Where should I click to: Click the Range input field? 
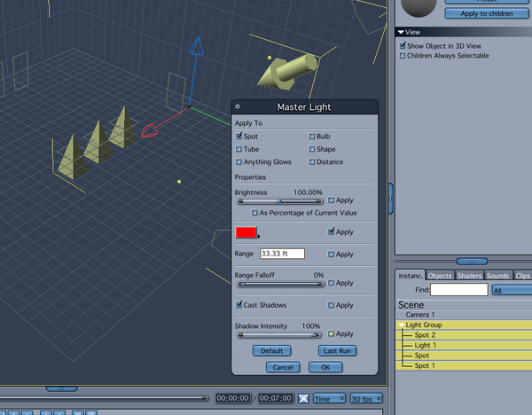282,254
